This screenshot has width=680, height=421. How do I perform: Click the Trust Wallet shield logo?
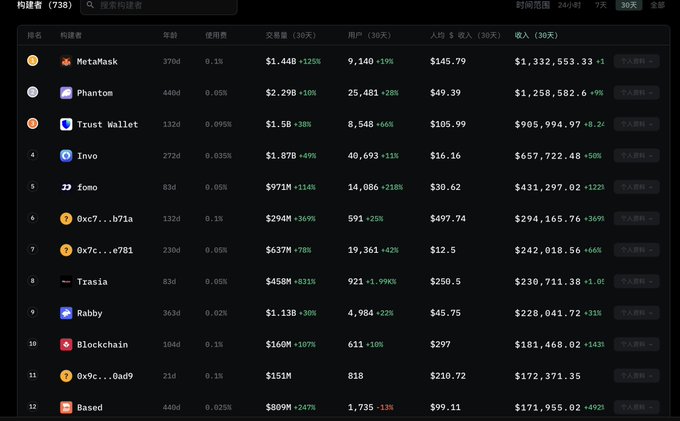[66, 124]
